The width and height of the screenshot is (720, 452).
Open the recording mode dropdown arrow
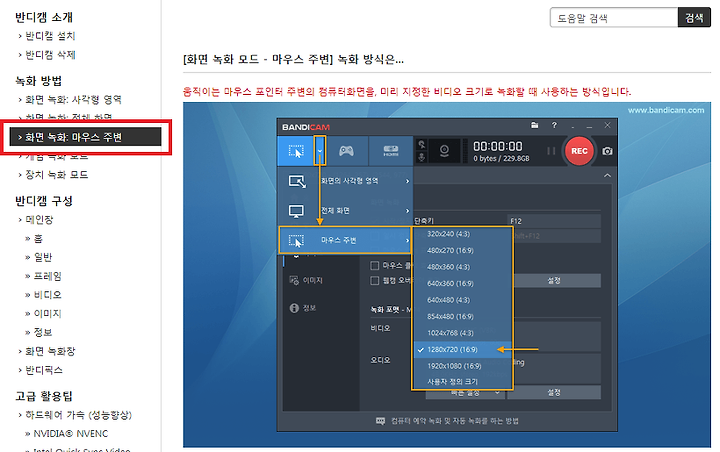point(320,151)
